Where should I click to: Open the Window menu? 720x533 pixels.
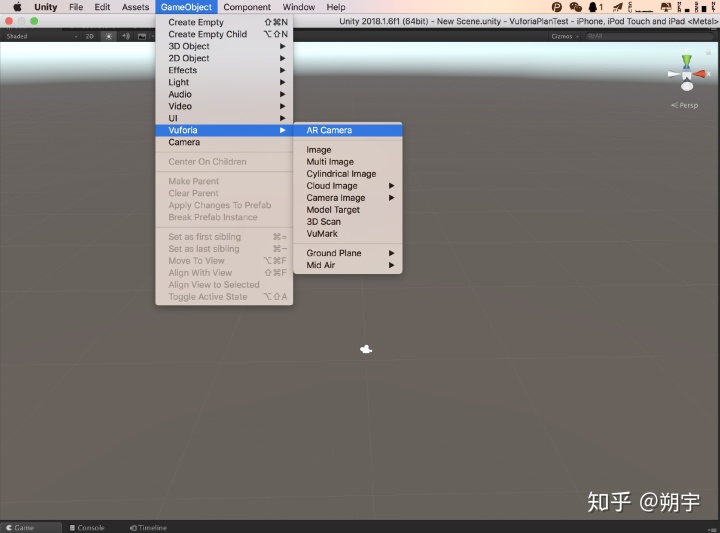pyautogui.click(x=298, y=7)
